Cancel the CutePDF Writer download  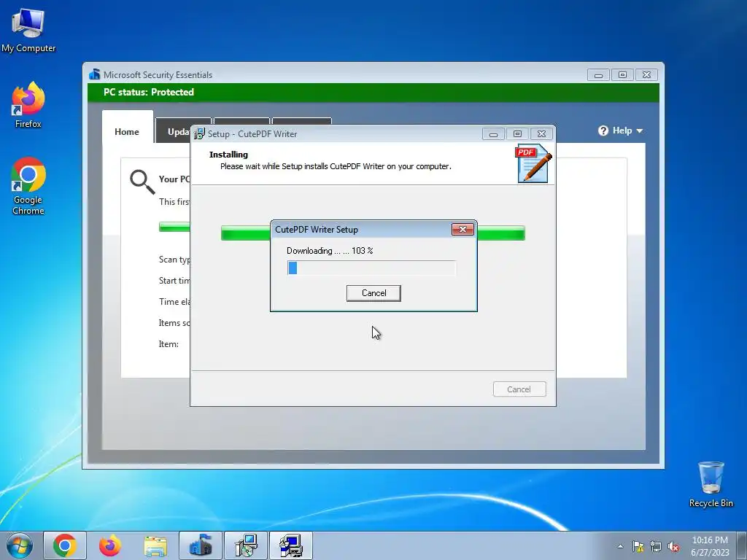click(373, 293)
